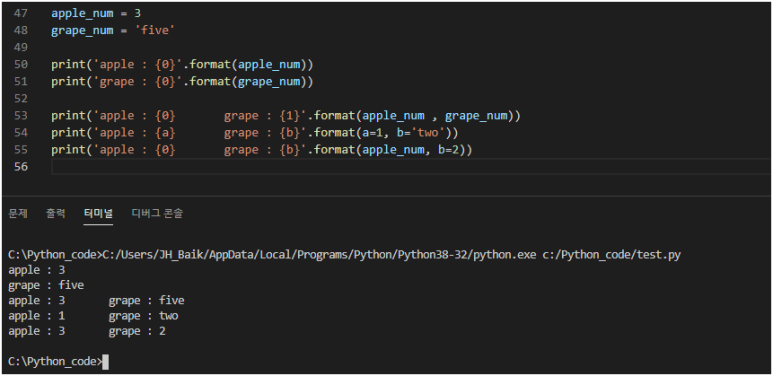Open the 문제 panel tab
This screenshot has width=773, height=376.
click(18, 213)
